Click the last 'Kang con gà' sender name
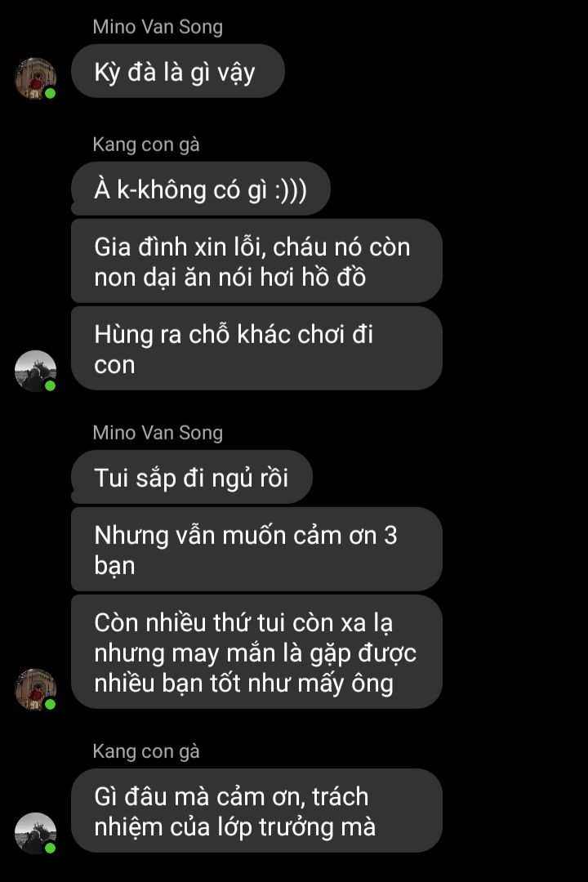This screenshot has height=882, width=588. 145,751
